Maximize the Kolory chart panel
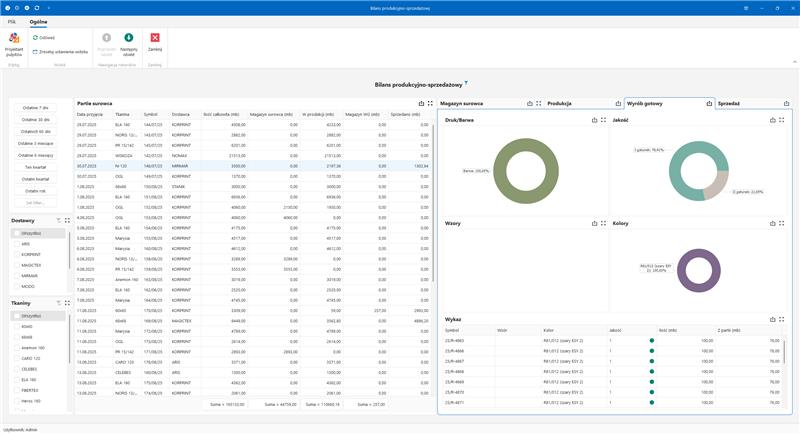 783,224
